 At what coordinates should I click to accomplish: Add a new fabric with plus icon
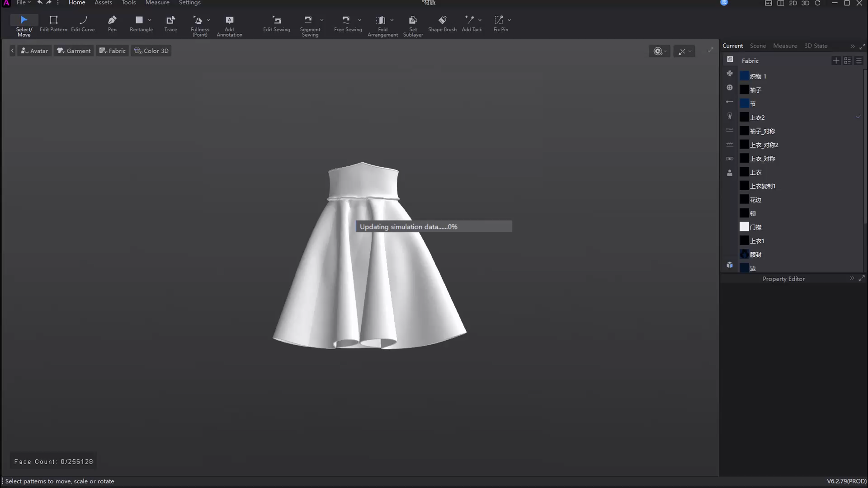(836, 61)
